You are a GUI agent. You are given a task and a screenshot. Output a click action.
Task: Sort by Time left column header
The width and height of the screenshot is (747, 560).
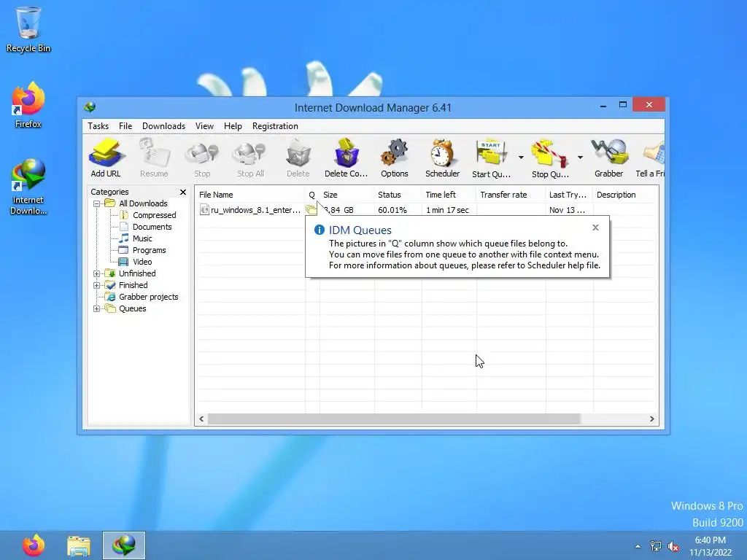[449, 195]
